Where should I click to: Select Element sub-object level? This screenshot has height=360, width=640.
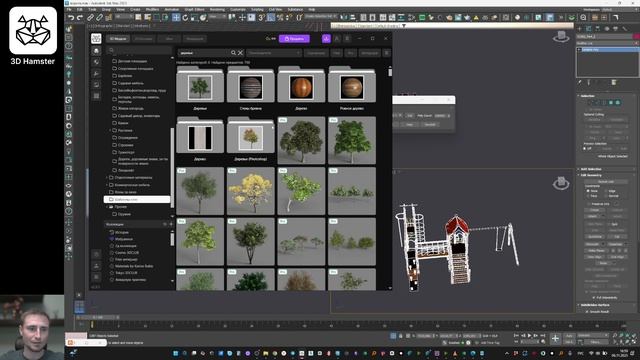[x=618, y=102]
